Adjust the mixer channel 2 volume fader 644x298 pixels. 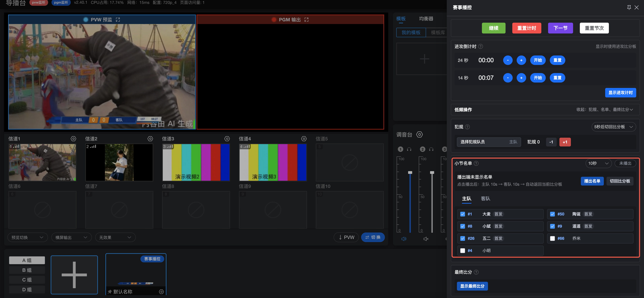(432, 173)
